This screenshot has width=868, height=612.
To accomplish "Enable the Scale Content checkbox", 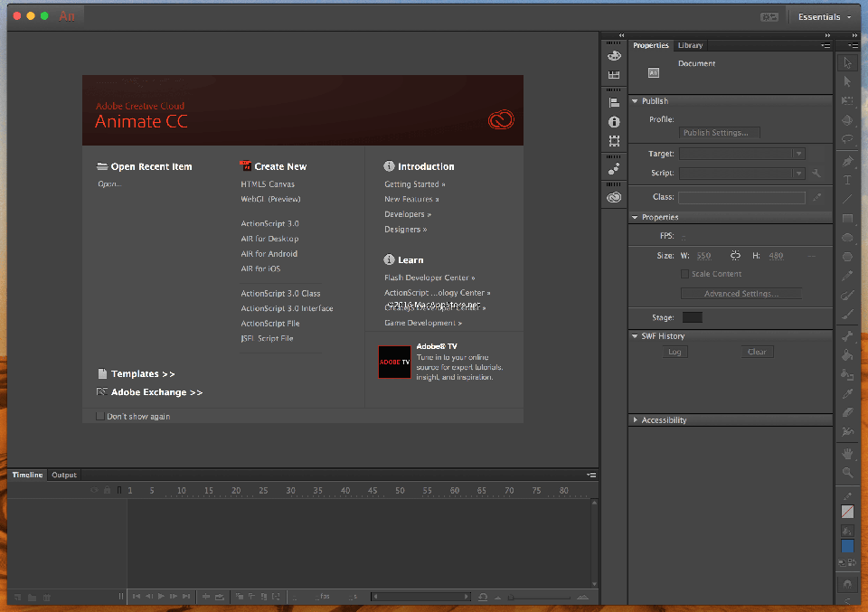I will (x=685, y=274).
